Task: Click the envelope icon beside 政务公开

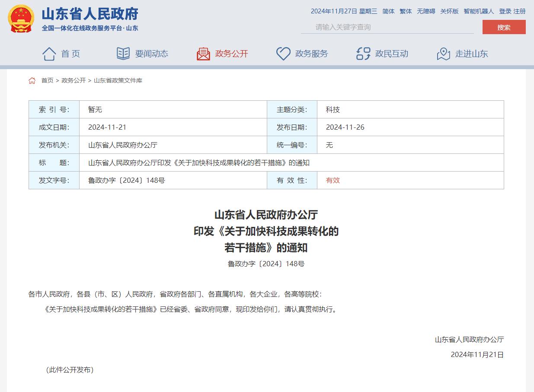Action: 203,54
